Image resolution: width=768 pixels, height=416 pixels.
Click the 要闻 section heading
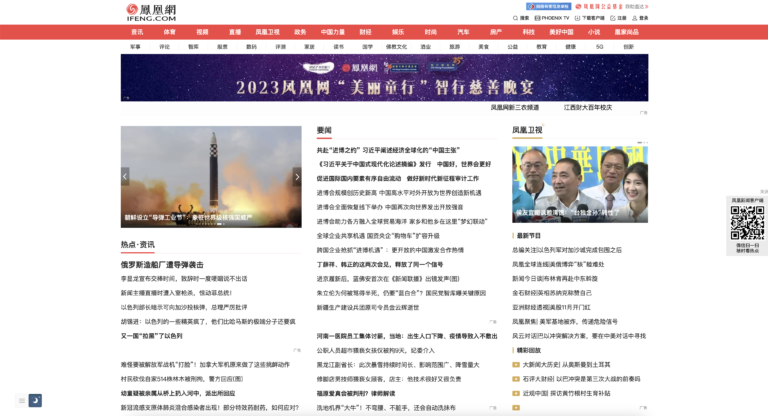tap(324, 130)
